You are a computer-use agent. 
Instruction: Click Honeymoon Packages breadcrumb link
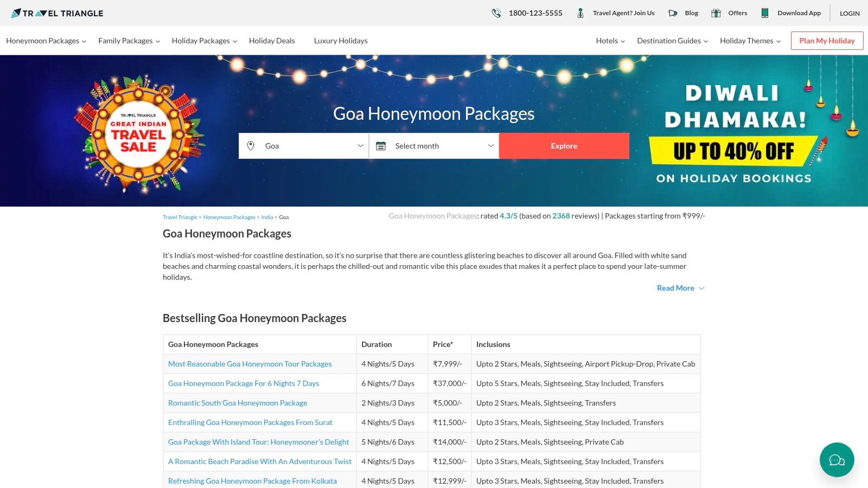(229, 217)
